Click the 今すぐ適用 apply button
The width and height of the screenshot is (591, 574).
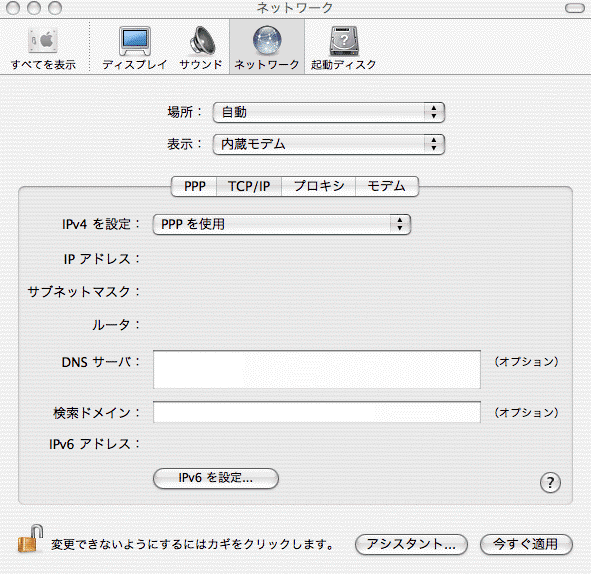tap(526, 544)
